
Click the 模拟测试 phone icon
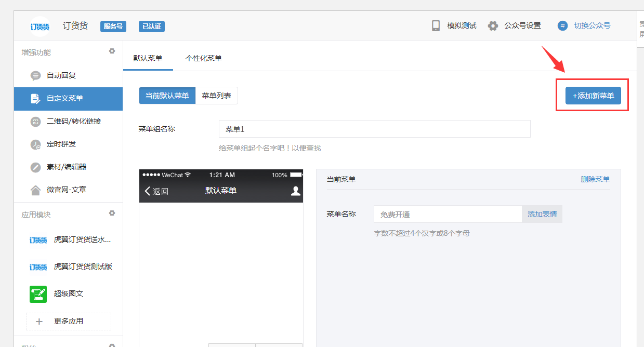click(x=436, y=26)
